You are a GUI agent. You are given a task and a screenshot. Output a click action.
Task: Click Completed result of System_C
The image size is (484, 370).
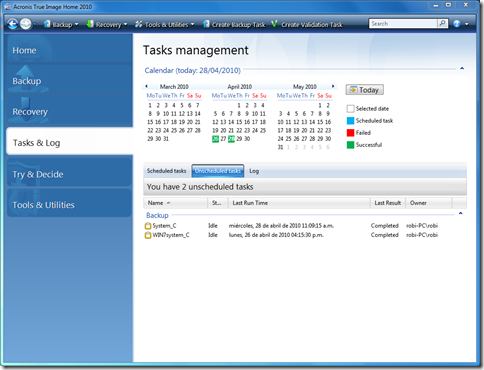pos(385,226)
